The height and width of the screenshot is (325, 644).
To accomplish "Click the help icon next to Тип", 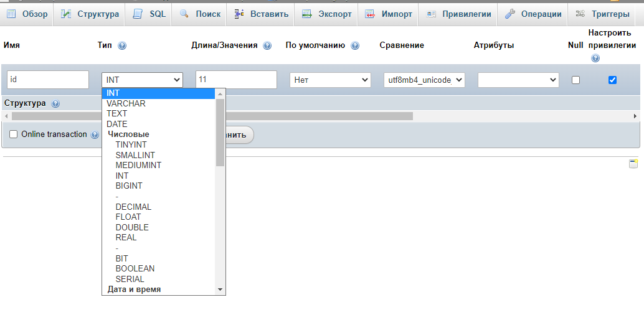I will coord(122,45).
